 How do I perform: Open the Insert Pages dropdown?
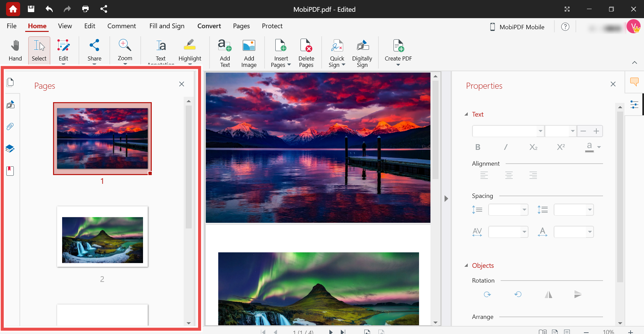click(x=289, y=65)
